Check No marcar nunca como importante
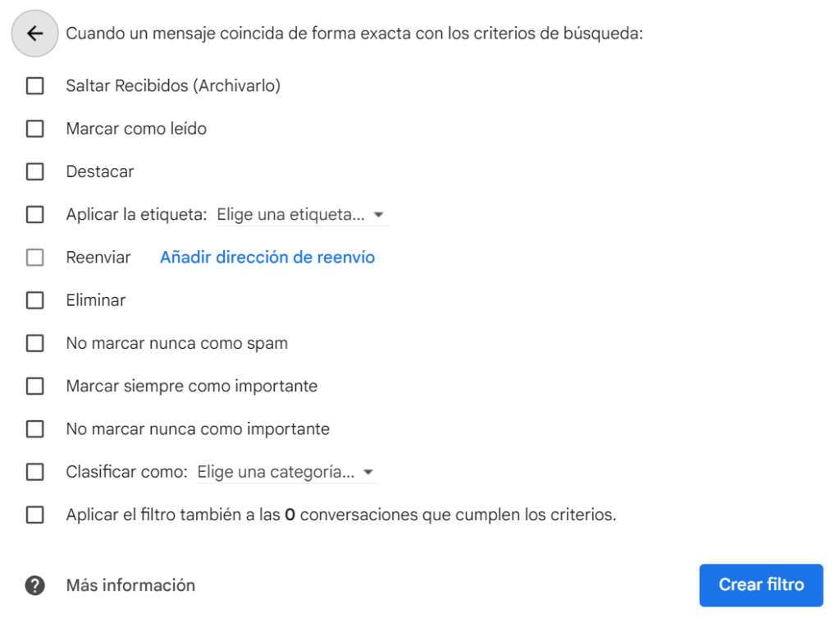840x622 pixels. (x=34, y=428)
